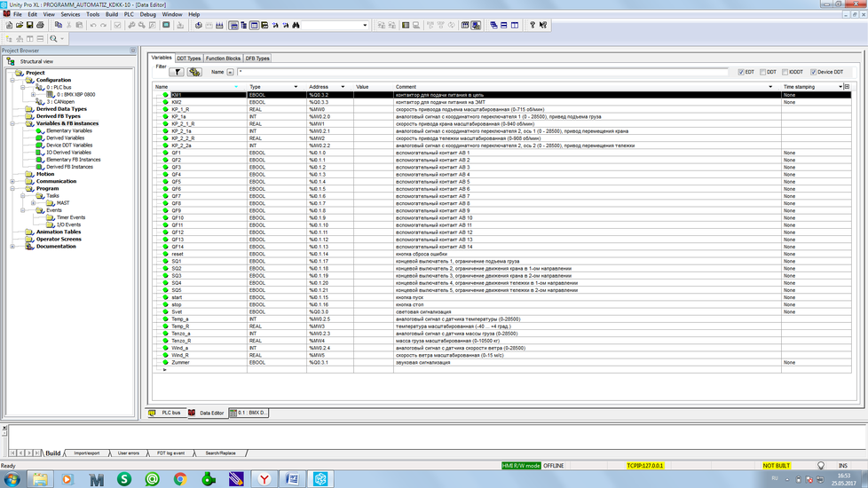868x488 pixels.
Task: Collapse the Configuration tree node
Action: [x=12, y=80]
